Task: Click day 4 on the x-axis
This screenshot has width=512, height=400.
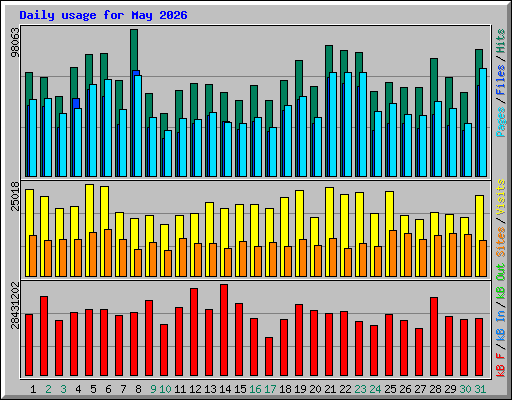Action: [78, 389]
